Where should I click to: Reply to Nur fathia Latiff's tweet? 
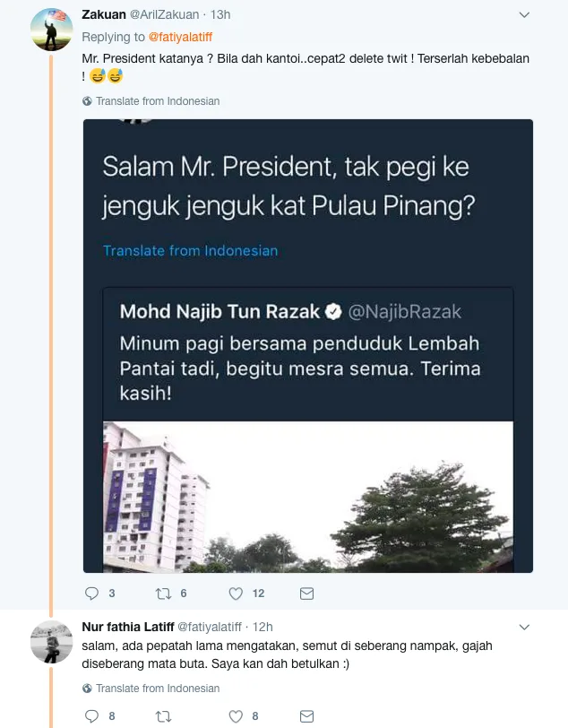click(91, 716)
